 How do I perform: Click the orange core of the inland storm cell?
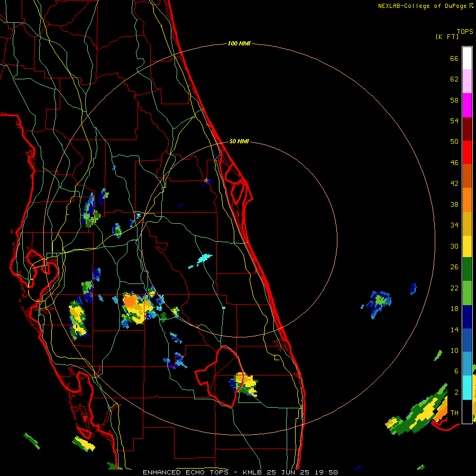point(130,302)
